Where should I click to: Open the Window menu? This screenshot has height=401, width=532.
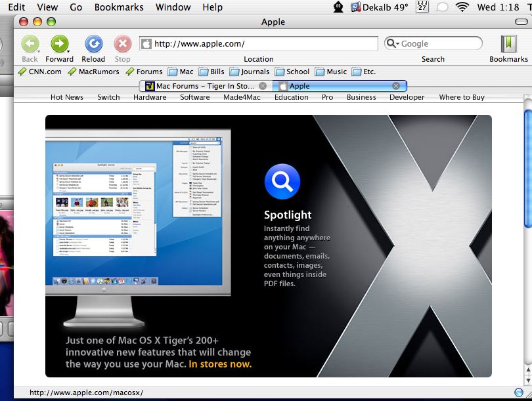tap(173, 7)
